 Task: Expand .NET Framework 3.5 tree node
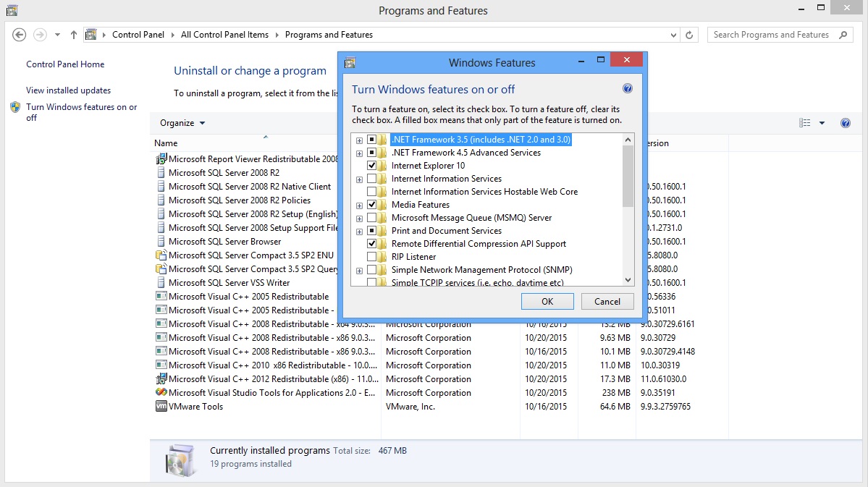coord(359,140)
